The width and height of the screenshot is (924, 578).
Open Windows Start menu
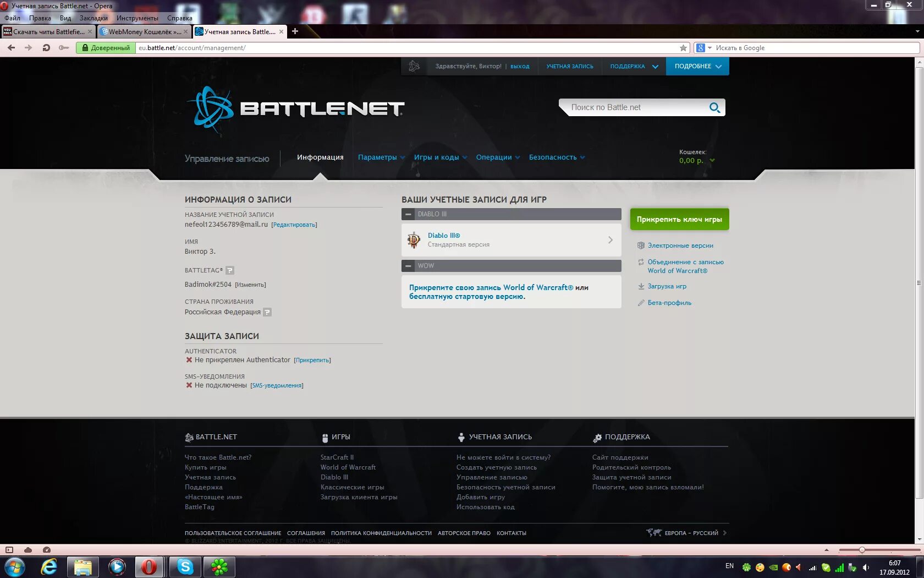14,566
